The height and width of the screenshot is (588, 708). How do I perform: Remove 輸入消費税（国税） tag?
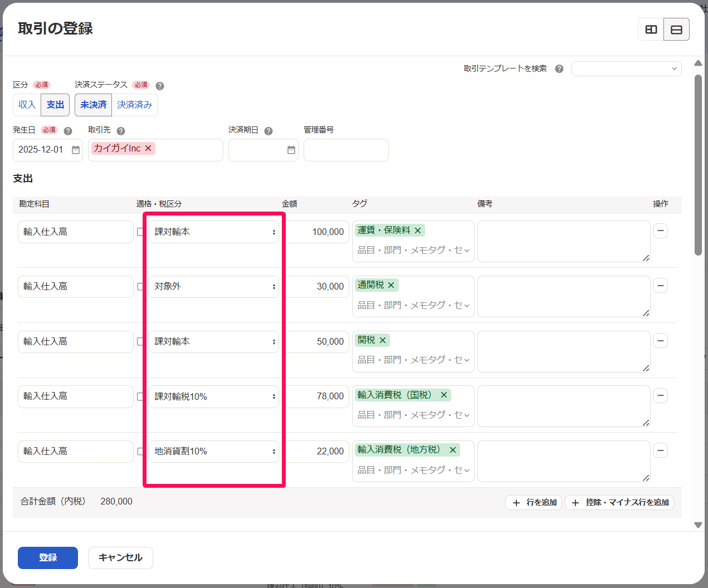tap(444, 395)
